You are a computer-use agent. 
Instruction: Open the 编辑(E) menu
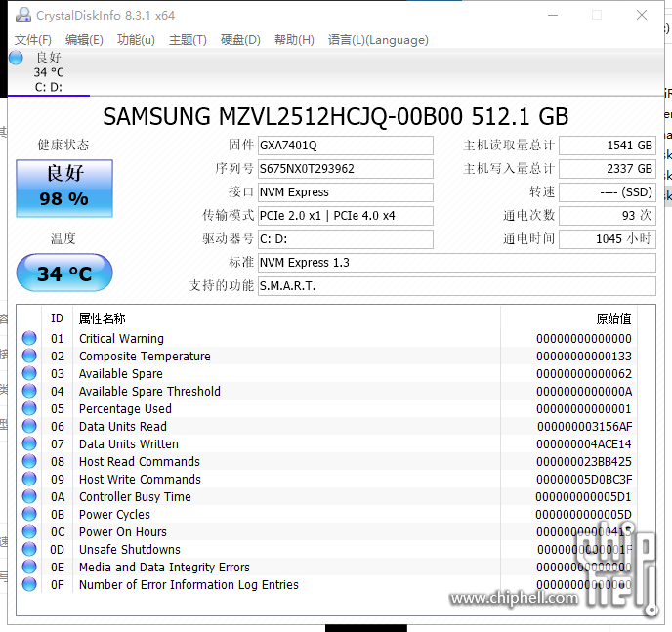(84, 40)
